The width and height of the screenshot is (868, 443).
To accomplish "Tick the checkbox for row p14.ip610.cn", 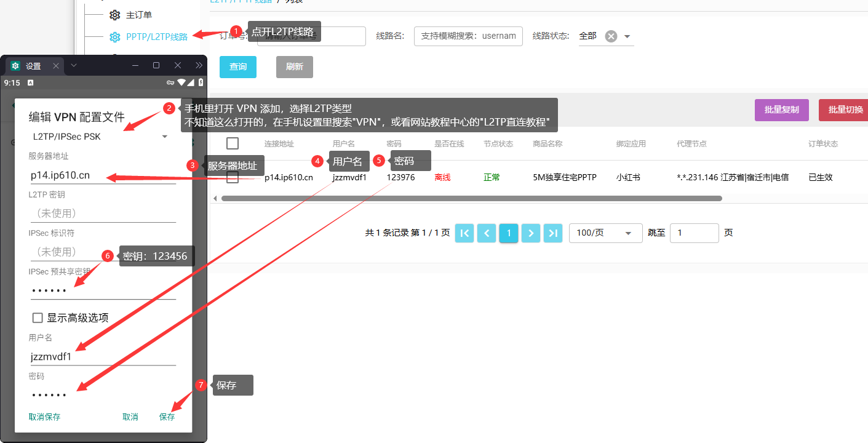I will tap(233, 177).
